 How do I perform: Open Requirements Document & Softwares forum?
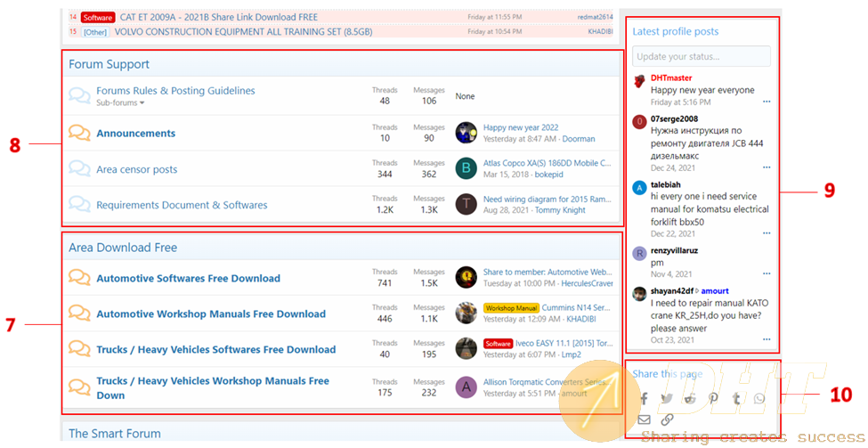182,205
